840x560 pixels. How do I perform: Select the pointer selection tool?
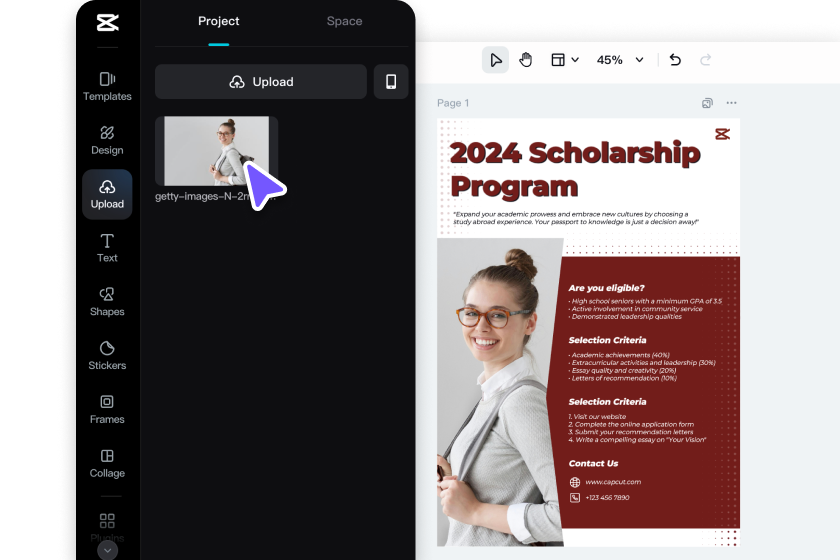496,59
